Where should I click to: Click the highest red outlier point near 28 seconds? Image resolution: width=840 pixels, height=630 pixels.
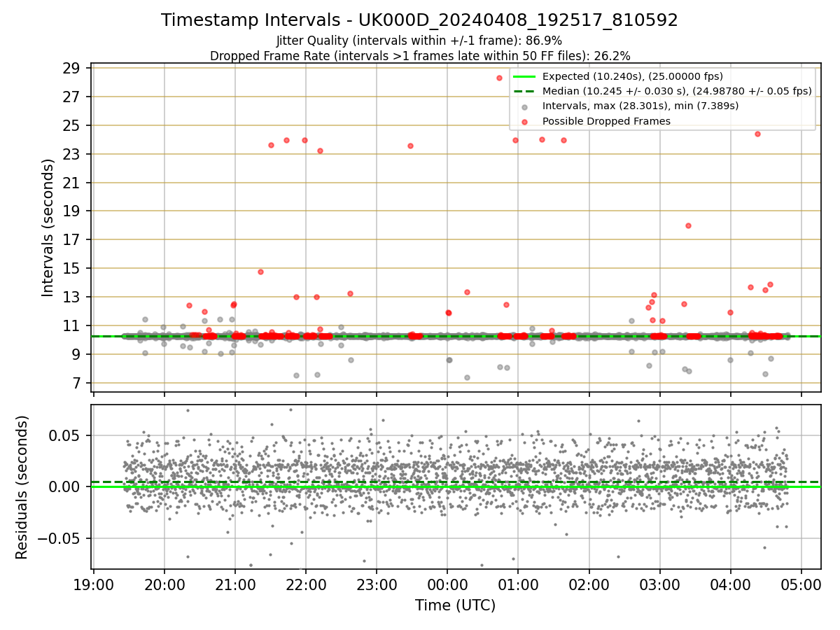(x=499, y=78)
